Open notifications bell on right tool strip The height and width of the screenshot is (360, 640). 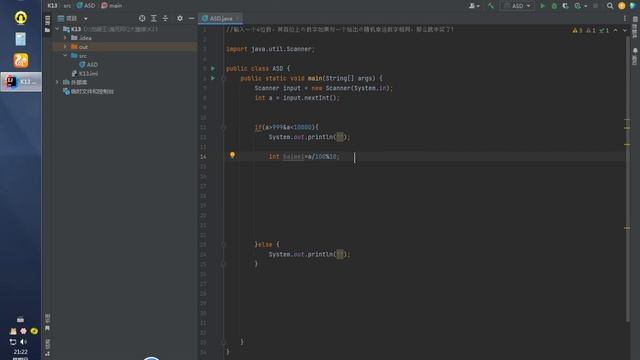tap(635, 51)
